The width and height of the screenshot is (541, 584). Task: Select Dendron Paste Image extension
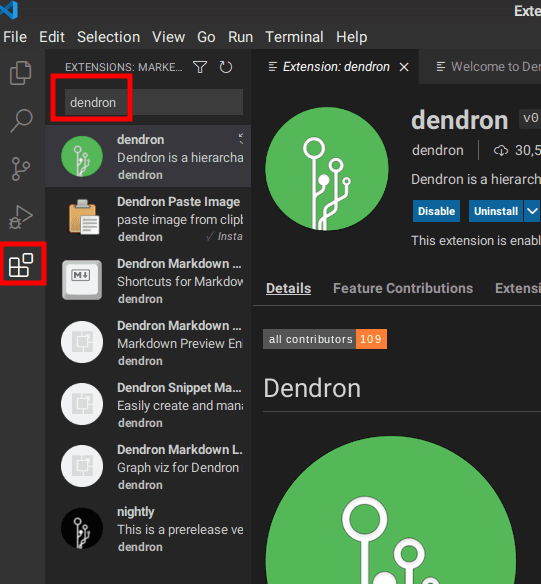pos(148,219)
